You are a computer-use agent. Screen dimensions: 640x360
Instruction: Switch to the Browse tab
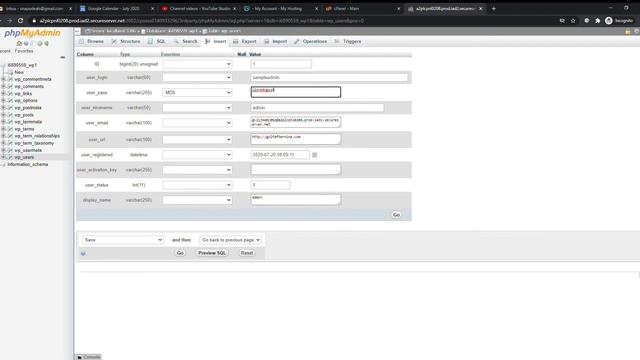click(91, 41)
